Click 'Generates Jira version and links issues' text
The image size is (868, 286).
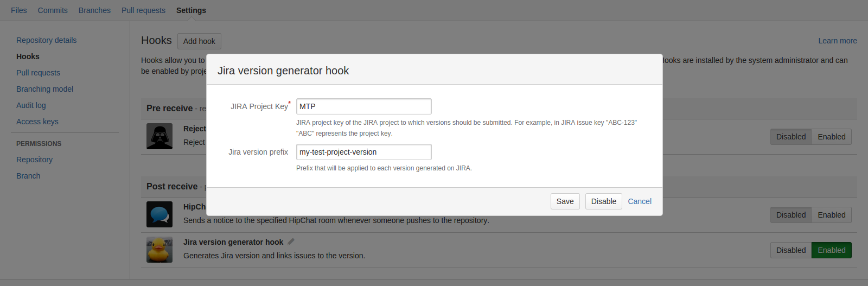[x=274, y=256]
